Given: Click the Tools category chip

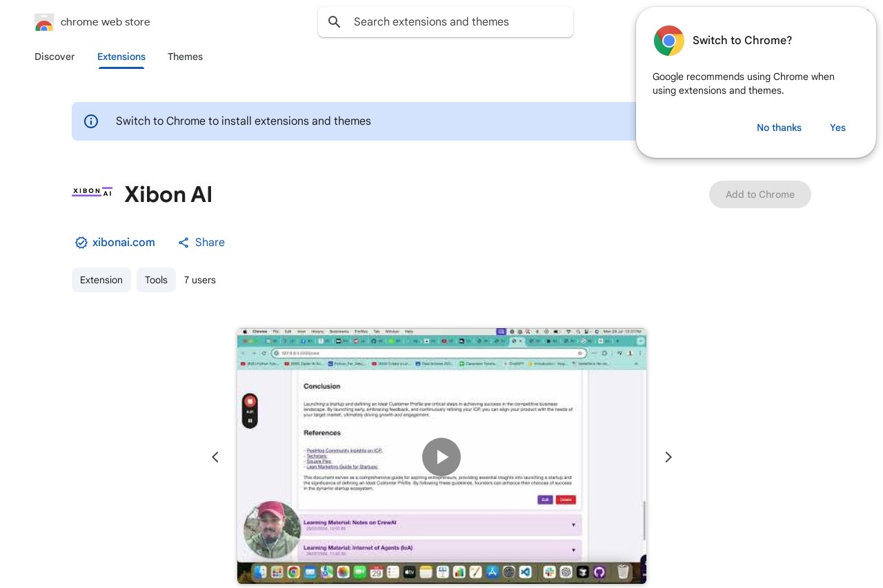Looking at the screenshot, I should (x=156, y=280).
